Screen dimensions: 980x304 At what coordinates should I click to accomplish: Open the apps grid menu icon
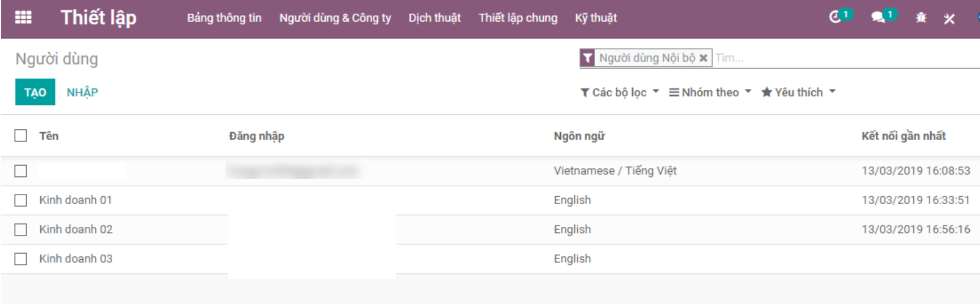(x=23, y=18)
